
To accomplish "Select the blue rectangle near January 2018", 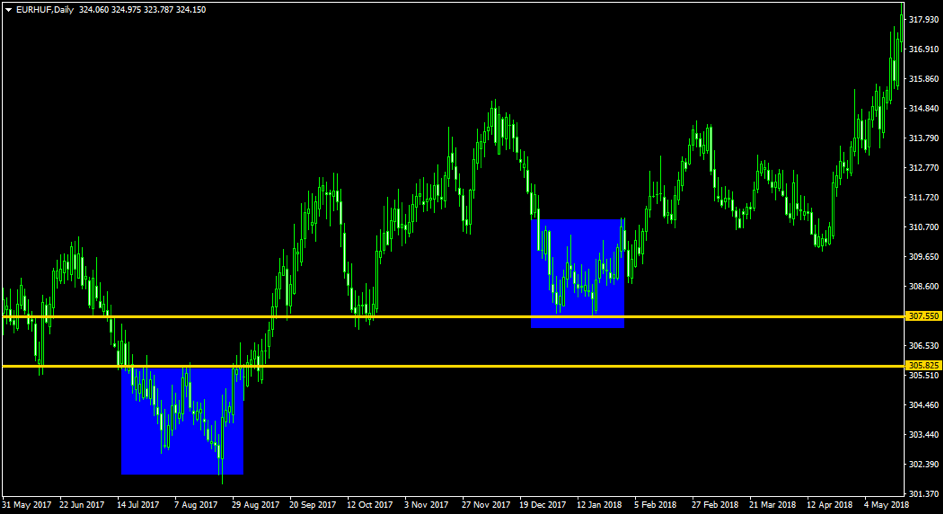I will [x=577, y=274].
